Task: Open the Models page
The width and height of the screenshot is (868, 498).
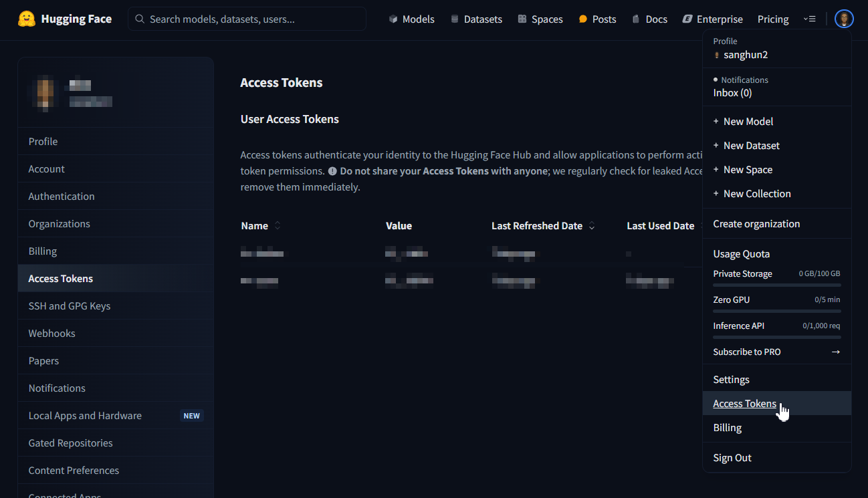Action: point(411,19)
